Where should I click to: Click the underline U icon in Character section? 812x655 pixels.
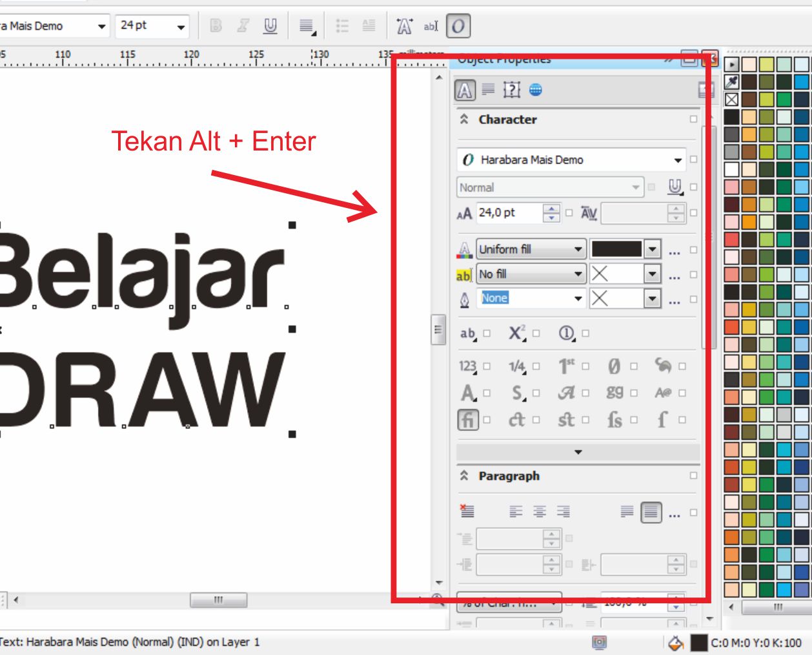[676, 187]
